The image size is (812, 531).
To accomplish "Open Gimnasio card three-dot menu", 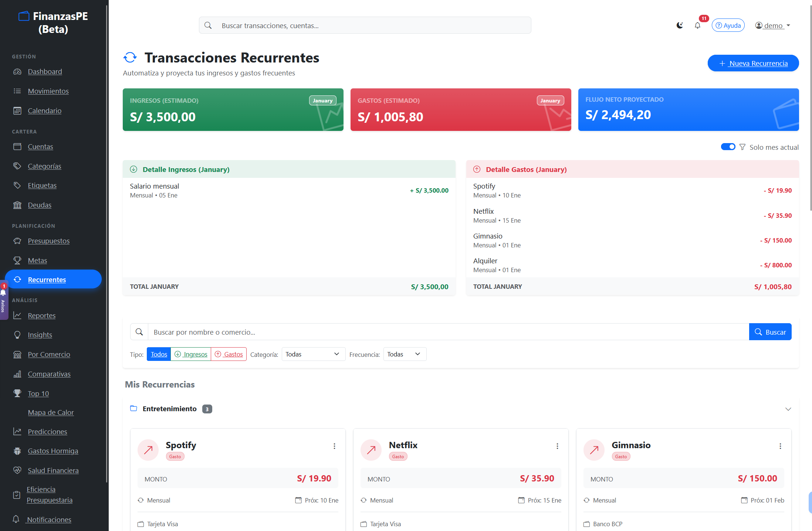I will point(780,446).
